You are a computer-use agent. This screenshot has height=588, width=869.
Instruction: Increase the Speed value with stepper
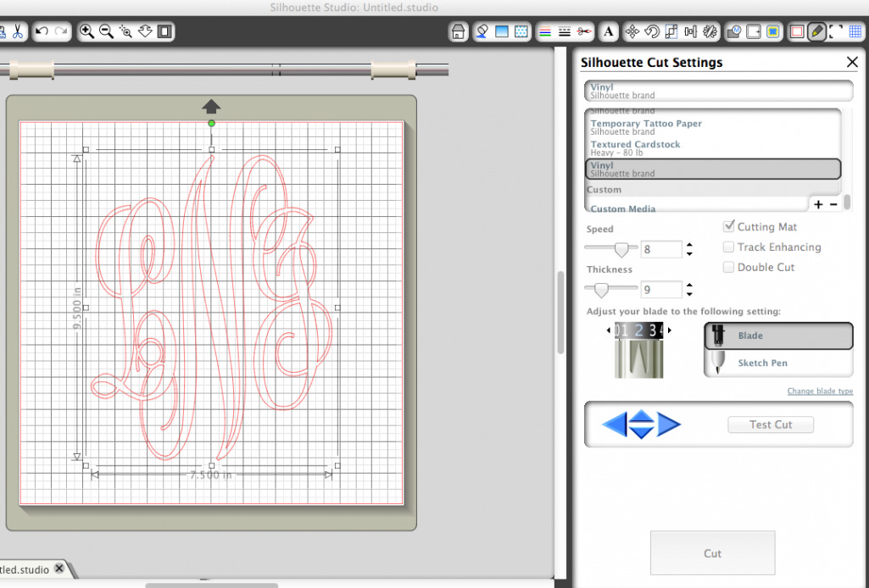pyautogui.click(x=689, y=245)
